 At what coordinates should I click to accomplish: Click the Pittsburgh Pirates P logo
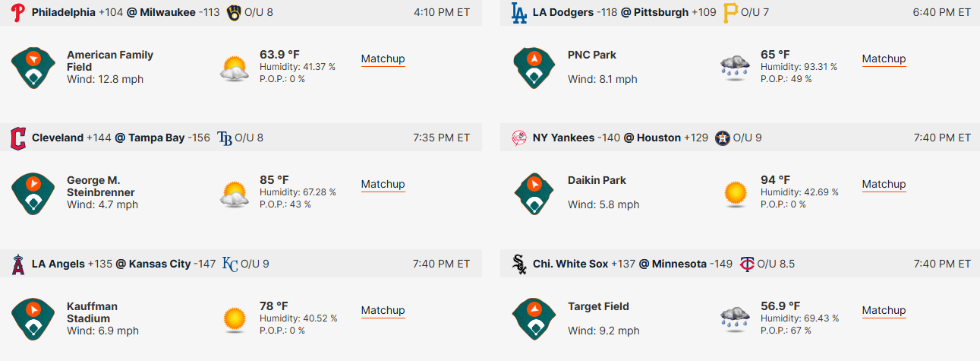pyautogui.click(x=730, y=12)
